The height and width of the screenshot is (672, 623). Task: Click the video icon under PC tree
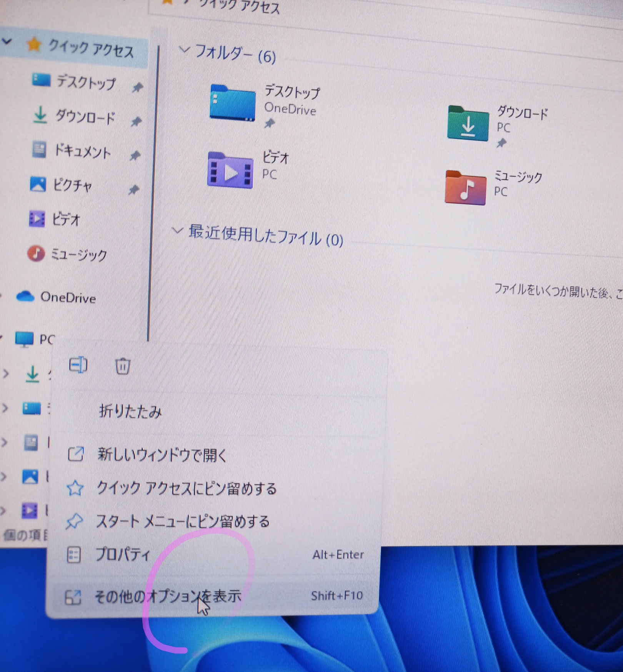coord(30,511)
